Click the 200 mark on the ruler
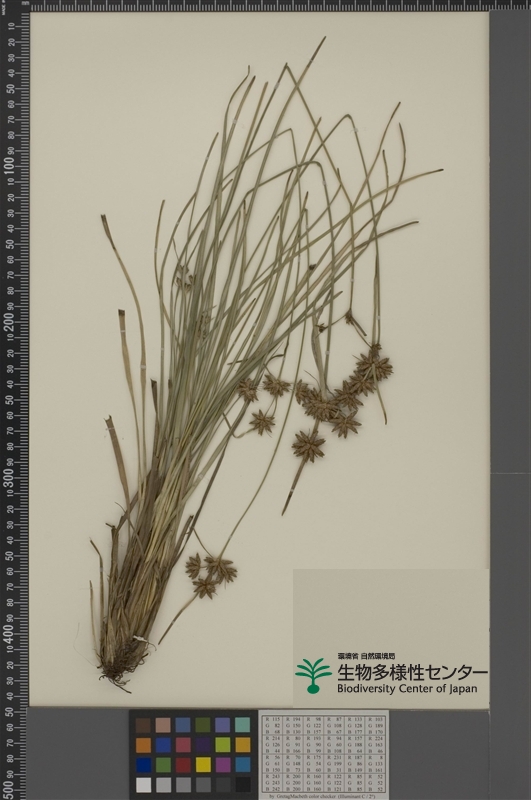Screen dimensions: 531x800 tap(9, 321)
